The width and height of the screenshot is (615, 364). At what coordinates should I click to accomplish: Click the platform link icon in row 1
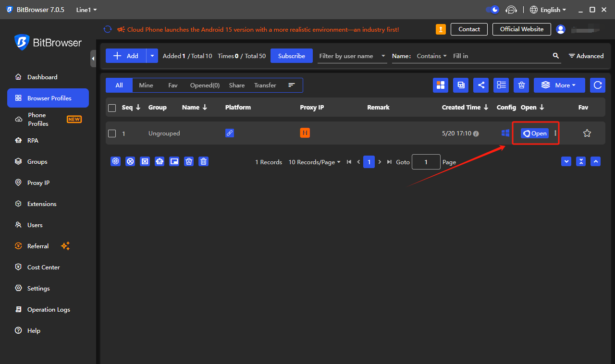pyautogui.click(x=230, y=133)
